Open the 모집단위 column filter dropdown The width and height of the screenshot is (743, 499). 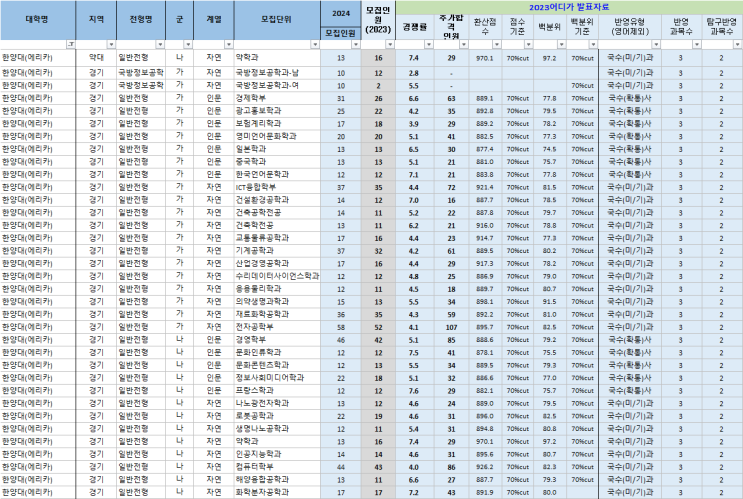tap(315, 45)
